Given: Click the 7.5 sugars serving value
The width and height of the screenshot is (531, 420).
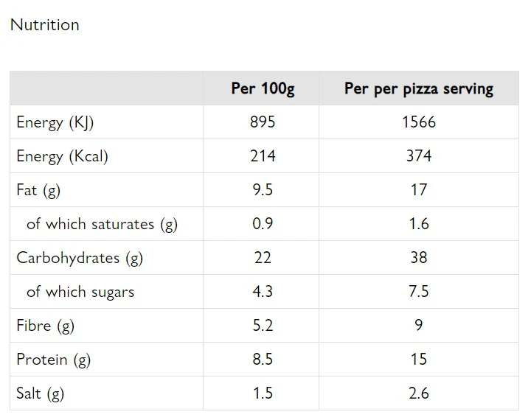Looking at the screenshot, I should click(419, 291).
